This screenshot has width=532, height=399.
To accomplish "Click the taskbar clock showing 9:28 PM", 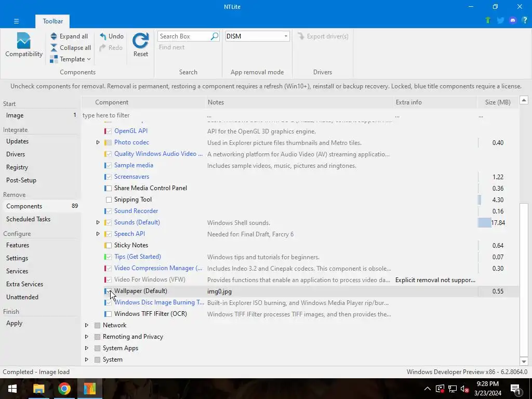I will pos(487,389).
